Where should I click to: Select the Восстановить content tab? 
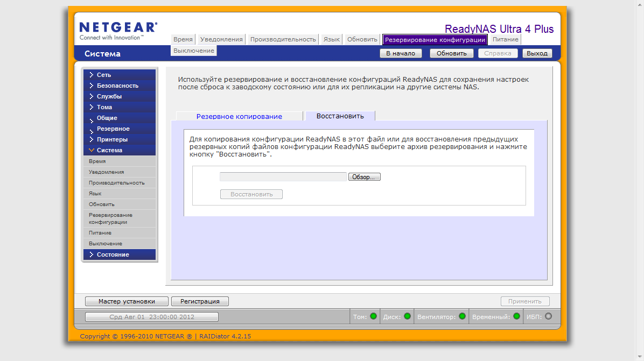[340, 116]
